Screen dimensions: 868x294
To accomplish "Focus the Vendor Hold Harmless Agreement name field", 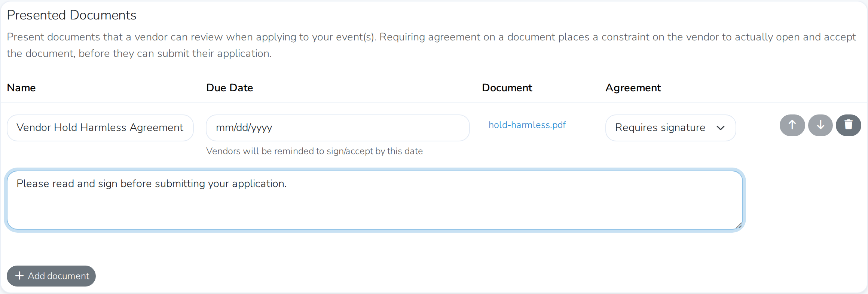I will click(x=100, y=128).
